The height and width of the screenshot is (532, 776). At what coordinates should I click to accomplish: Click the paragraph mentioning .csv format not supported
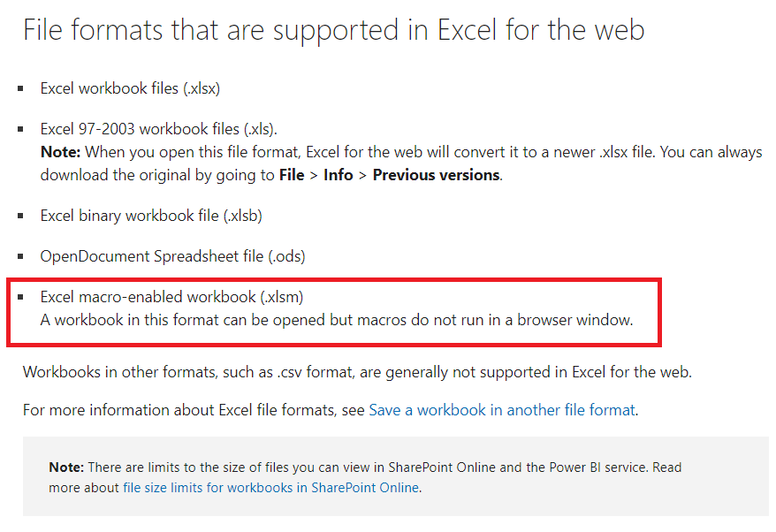[357, 372]
